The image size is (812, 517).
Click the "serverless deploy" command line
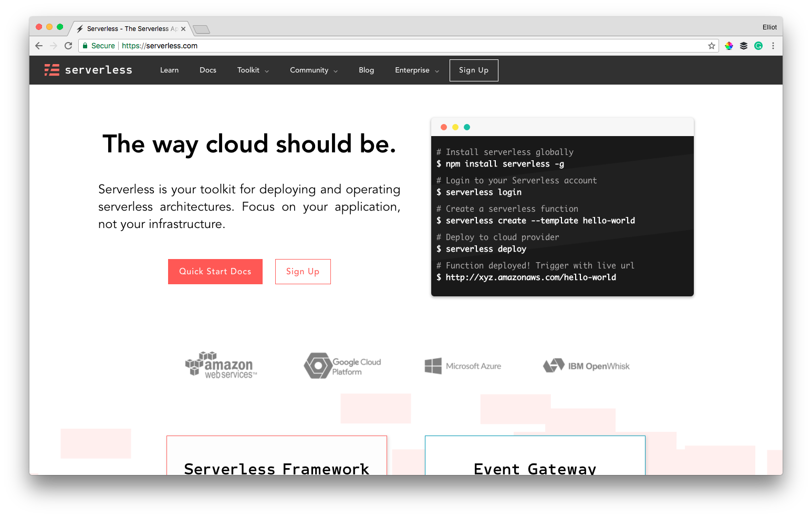[481, 249]
